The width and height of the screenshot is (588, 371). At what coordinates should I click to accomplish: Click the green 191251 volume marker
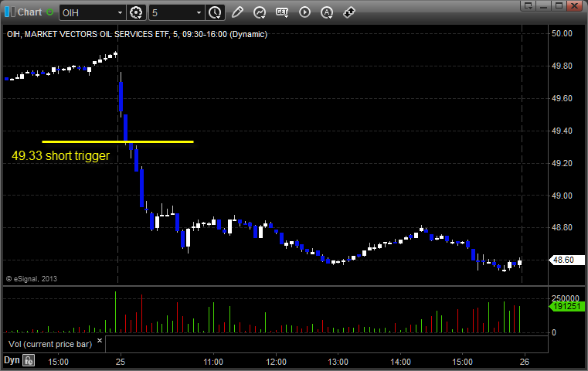tap(567, 307)
